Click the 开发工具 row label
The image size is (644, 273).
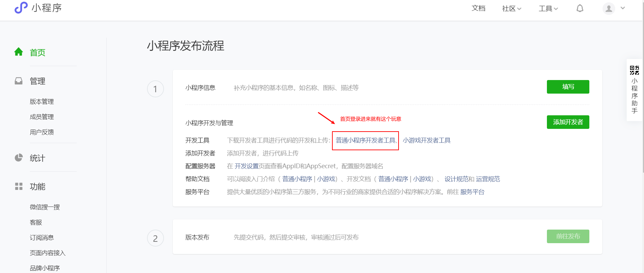[197, 140]
